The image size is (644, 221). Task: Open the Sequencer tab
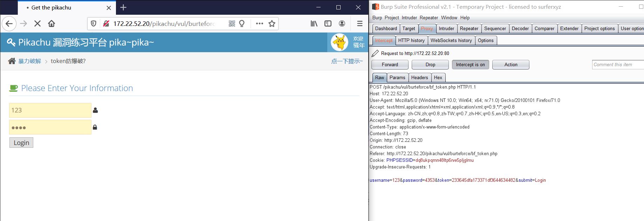[x=495, y=28]
